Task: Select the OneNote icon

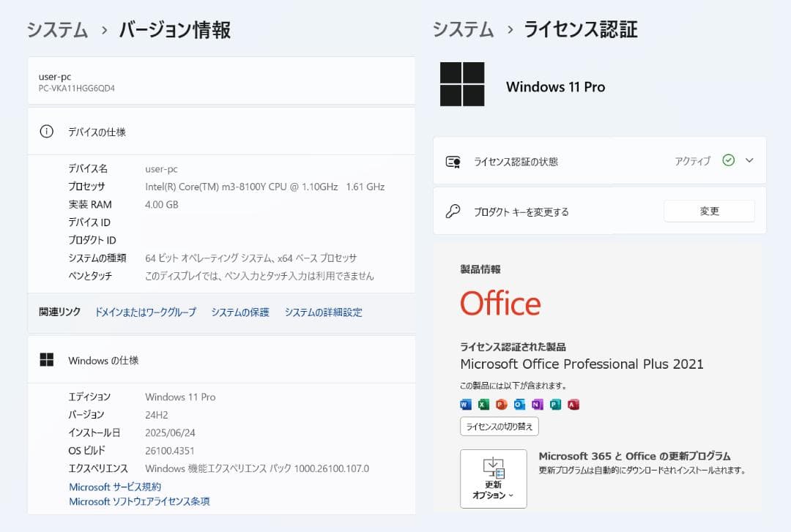Action: [x=537, y=404]
